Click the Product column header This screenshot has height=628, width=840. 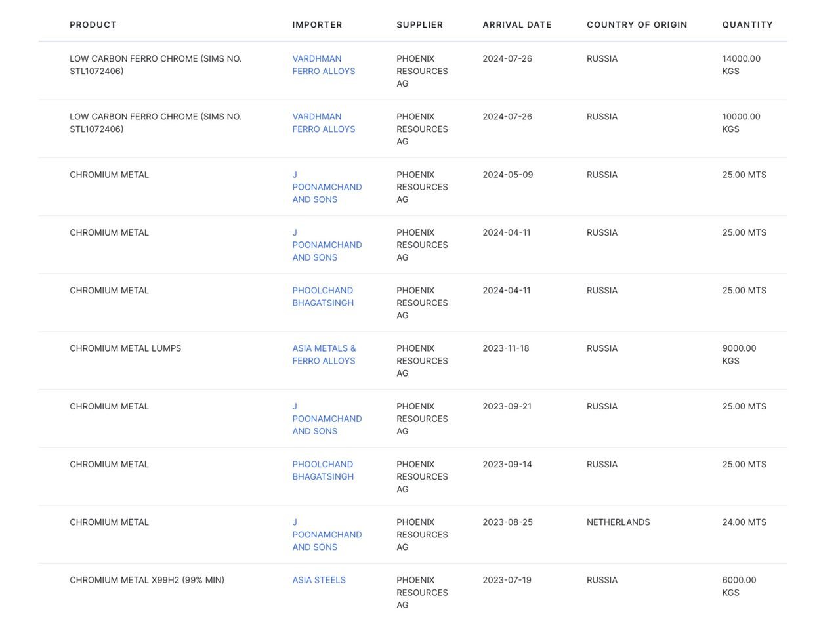click(93, 25)
